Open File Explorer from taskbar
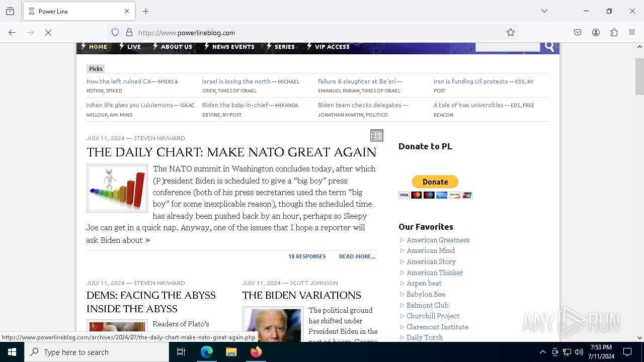The image size is (644, 362). 231,352
